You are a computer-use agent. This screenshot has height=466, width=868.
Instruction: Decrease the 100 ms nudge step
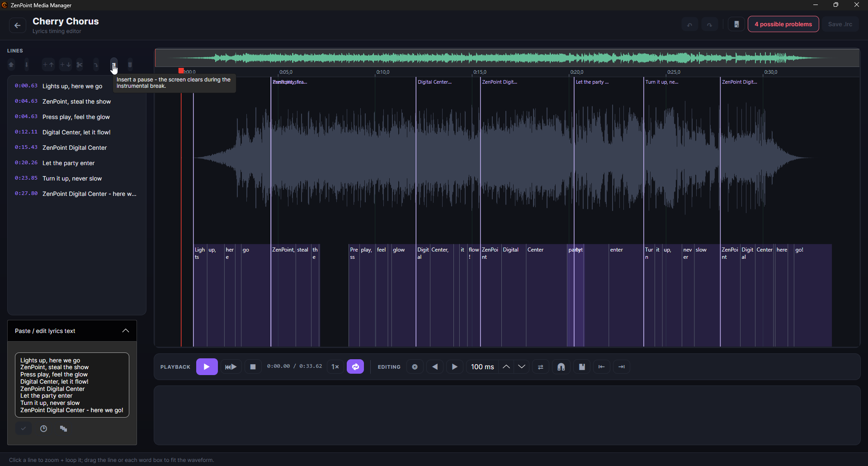click(x=522, y=367)
